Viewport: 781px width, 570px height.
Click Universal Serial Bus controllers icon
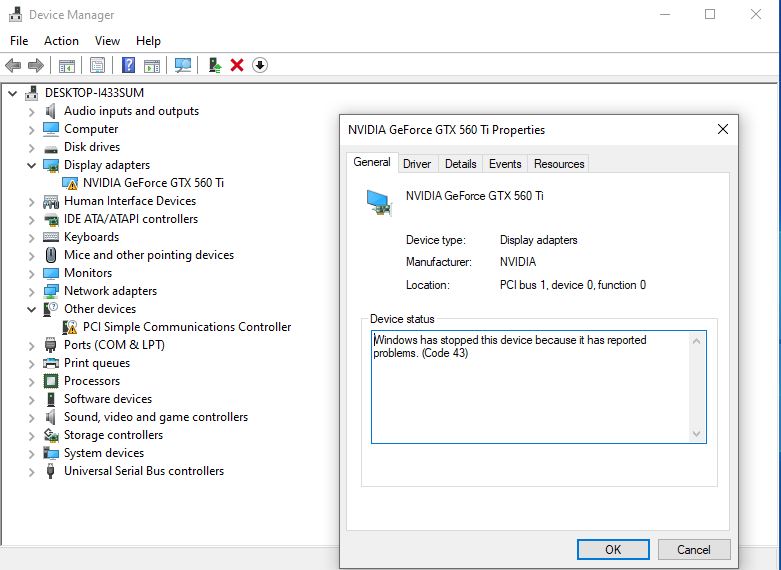pos(50,471)
